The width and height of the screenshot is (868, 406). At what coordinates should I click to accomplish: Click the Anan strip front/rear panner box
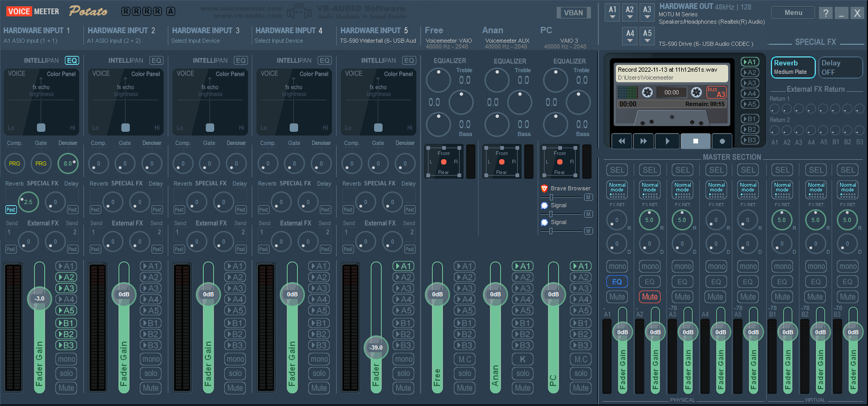(x=501, y=161)
